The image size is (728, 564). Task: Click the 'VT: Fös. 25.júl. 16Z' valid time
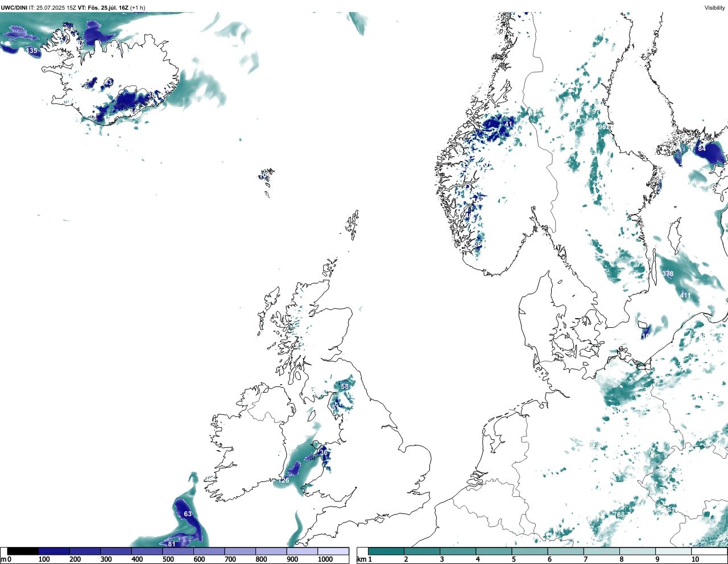103,8
